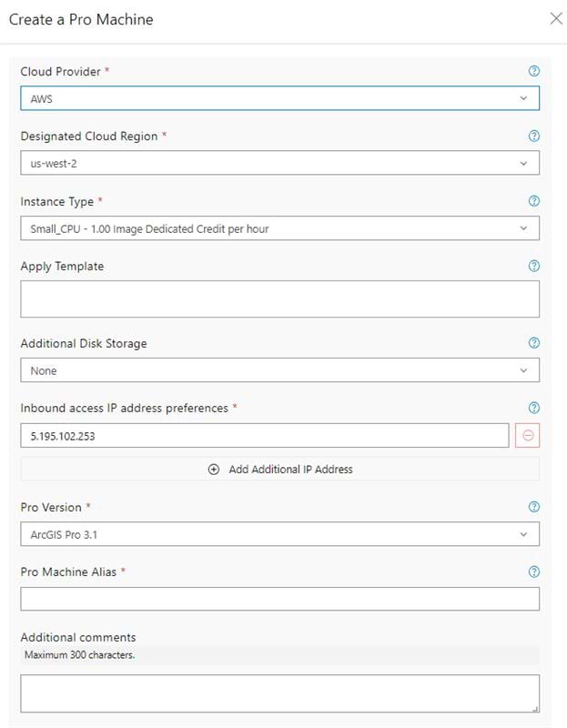Viewport: 567px width, 728px height.
Task: Click into the Apply Template field
Action: tap(279, 298)
